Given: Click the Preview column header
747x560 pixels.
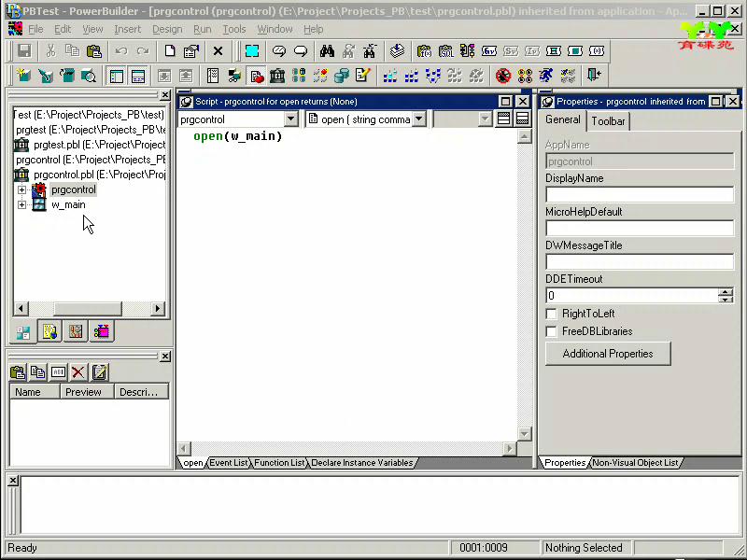Looking at the screenshot, I should 87,392.
